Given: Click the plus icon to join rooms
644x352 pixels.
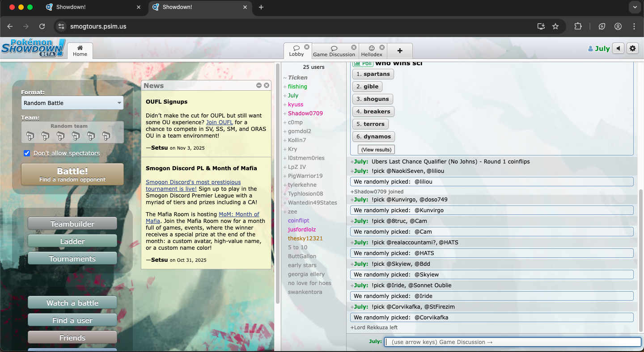Looking at the screenshot, I should [399, 51].
